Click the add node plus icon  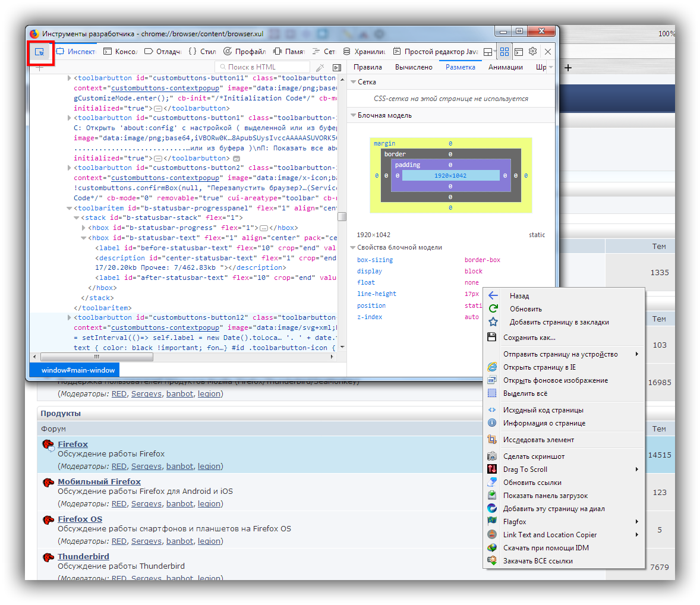(40, 68)
